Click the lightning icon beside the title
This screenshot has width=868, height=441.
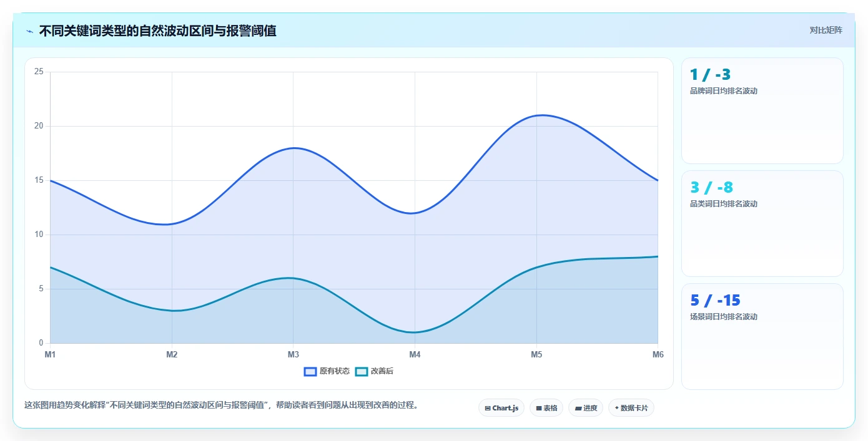(29, 31)
